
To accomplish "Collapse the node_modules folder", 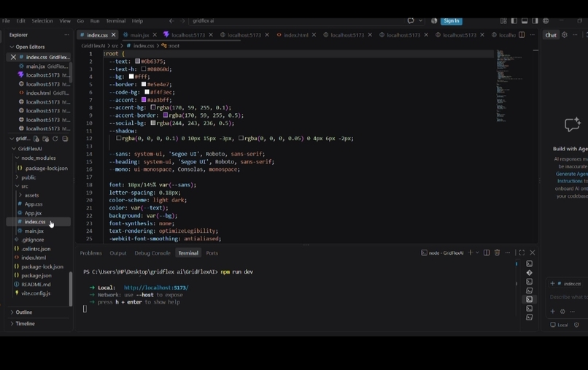I will [17, 158].
